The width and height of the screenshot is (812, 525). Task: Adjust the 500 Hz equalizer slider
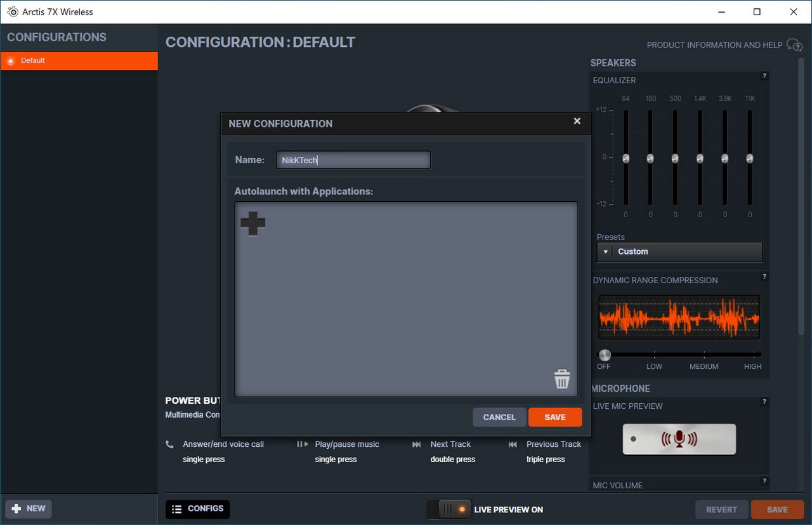(675, 158)
